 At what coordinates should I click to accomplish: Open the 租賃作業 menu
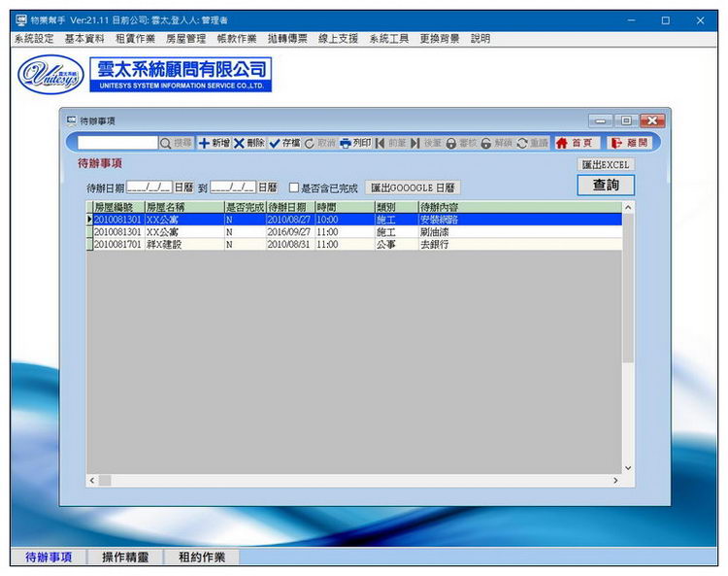[x=135, y=39]
